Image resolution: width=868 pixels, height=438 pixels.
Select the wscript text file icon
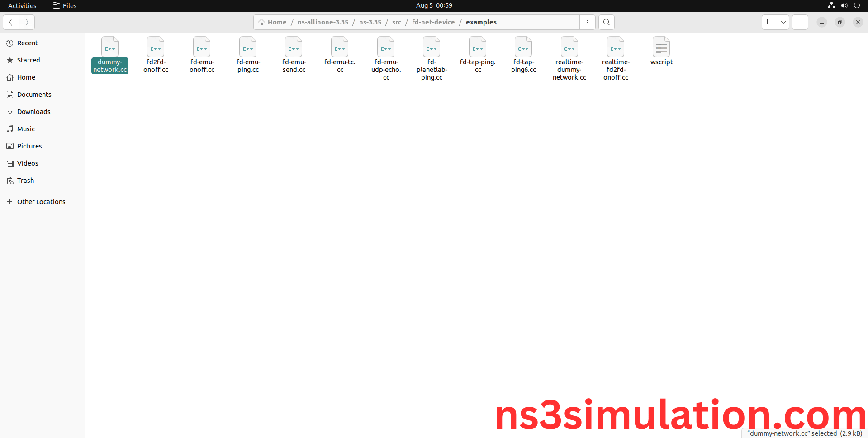click(661, 48)
